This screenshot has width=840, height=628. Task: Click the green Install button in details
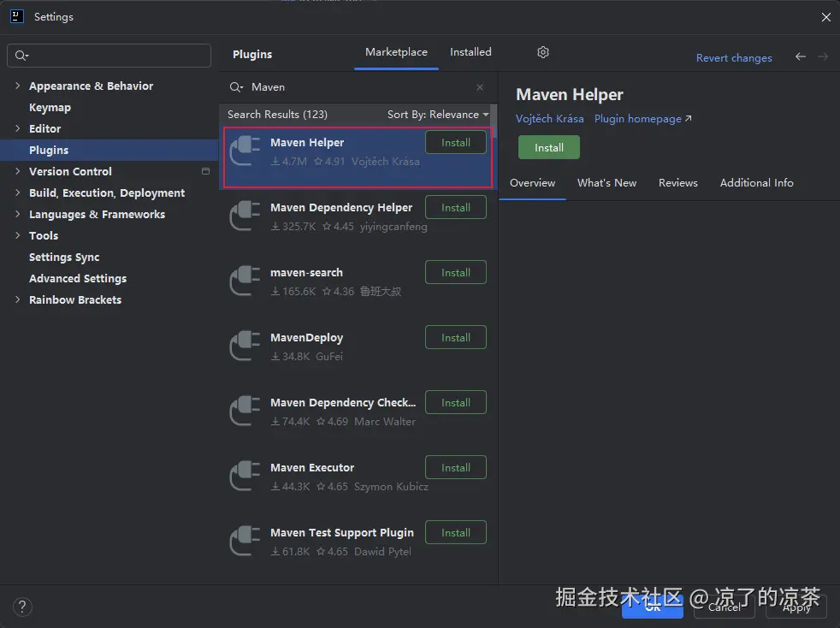tap(548, 147)
